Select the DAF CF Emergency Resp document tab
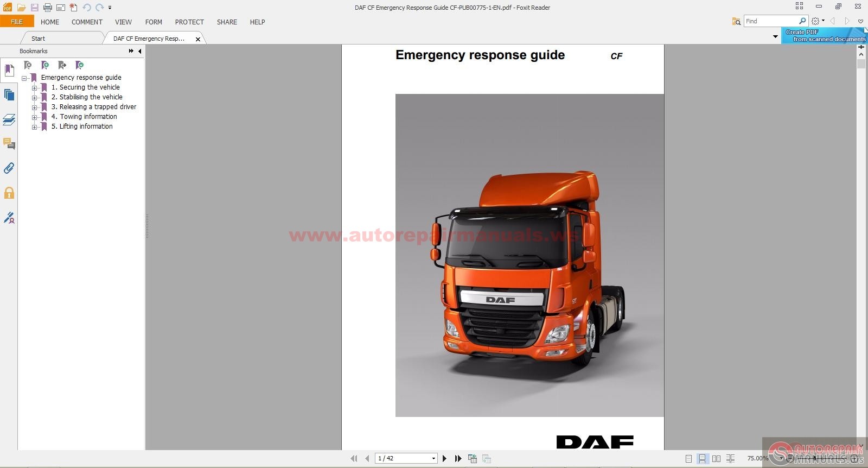This screenshot has width=868, height=468. (149, 39)
